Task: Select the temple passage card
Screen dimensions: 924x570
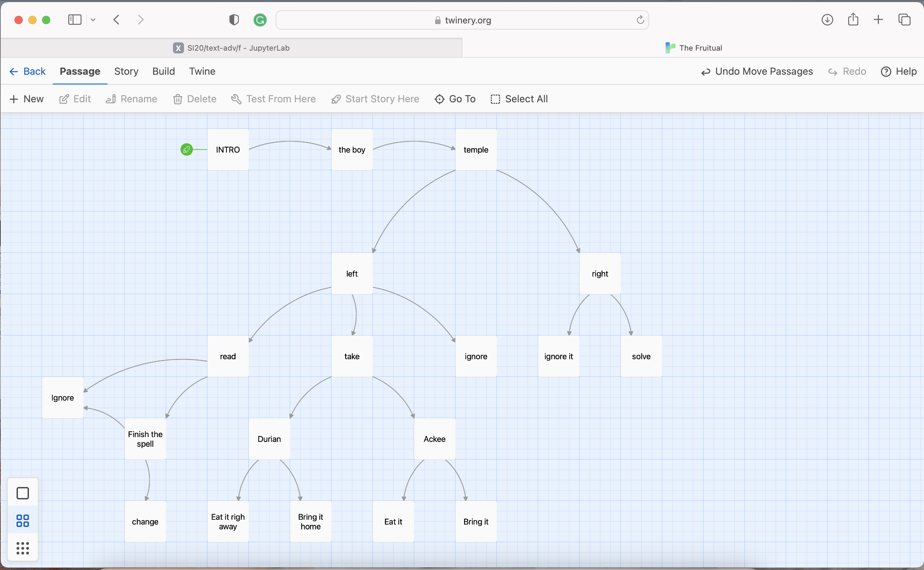Action: [476, 150]
